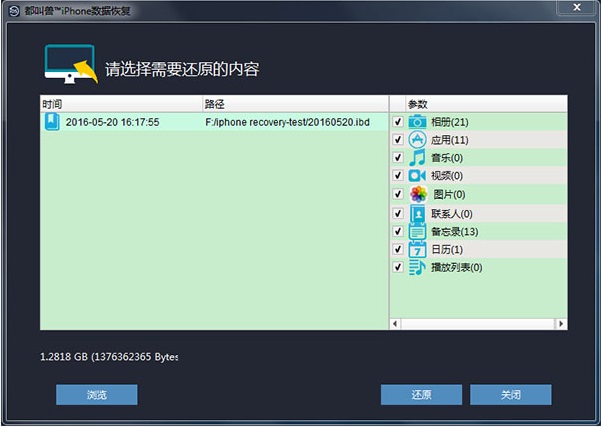Click the calendar icon for 日历
This screenshot has height=427, width=601.
[417, 250]
